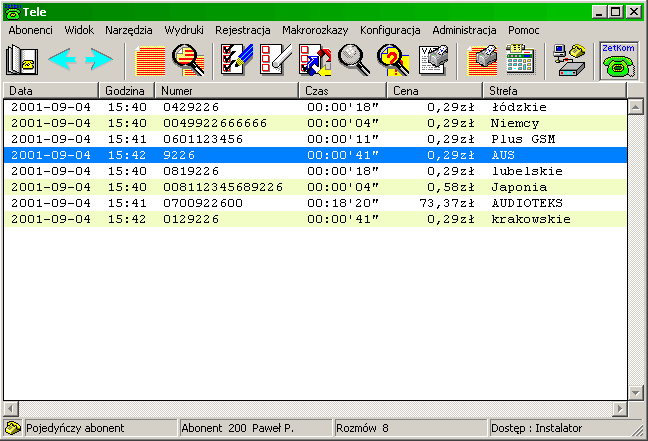
Task: Click horizontal scrollbar right arrow
Action: tap(619, 409)
